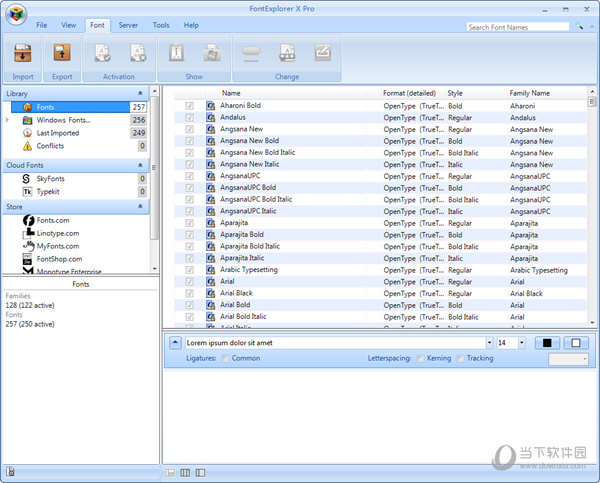The height and width of the screenshot is (483, 600).
Task: Open the preview text dropdown
Action: pyautogui.click(x=489, y=343)
